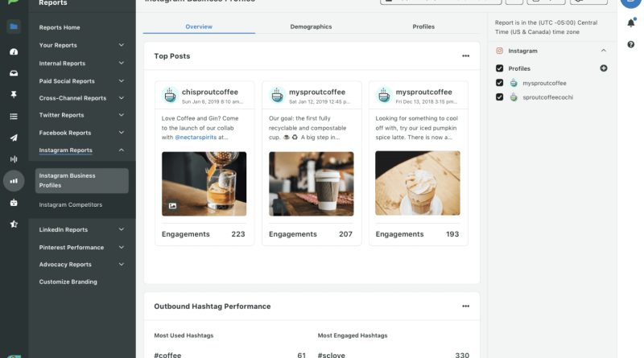This screenshot has width=644, height=358.
Task: Open Customize Branding
Action: click(x=68, y=282)
